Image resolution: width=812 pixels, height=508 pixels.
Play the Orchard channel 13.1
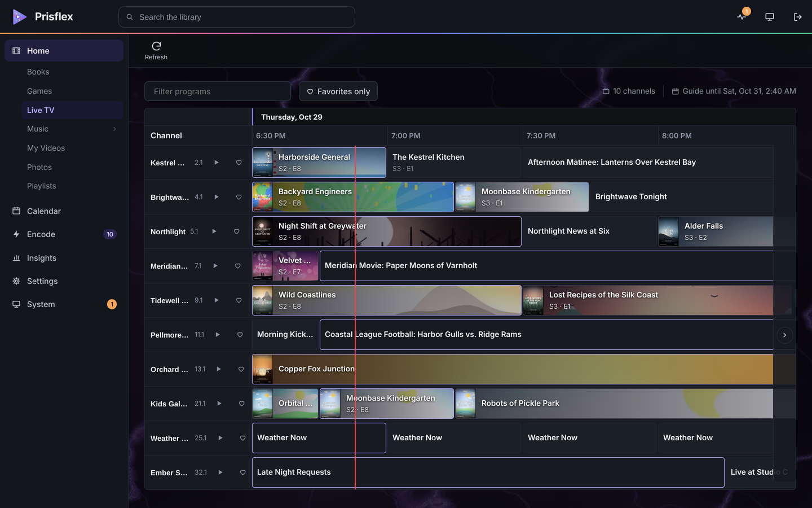[x=219, y=369]
